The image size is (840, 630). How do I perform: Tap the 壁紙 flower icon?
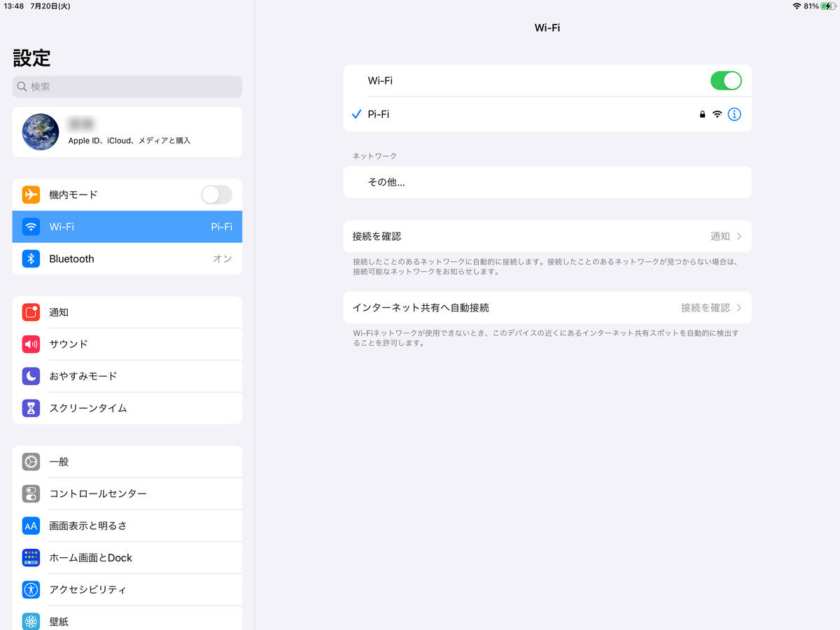click(31, 622)
